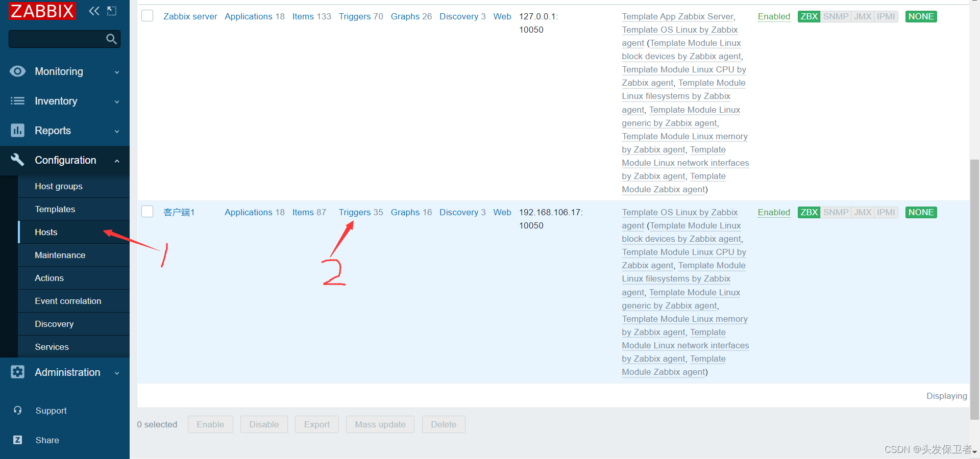Expand the Reports menu chevron

click(x=117, y=132)
